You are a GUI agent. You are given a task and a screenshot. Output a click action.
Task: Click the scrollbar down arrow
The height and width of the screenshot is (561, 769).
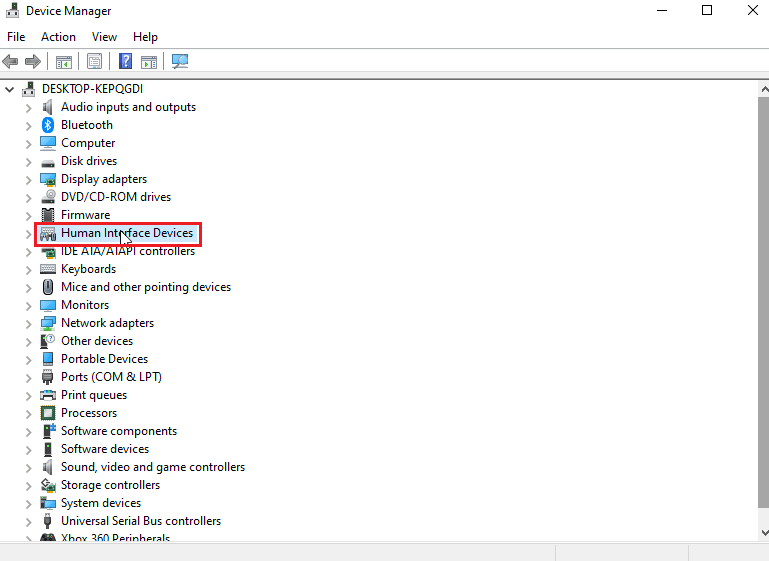(764, 533)
